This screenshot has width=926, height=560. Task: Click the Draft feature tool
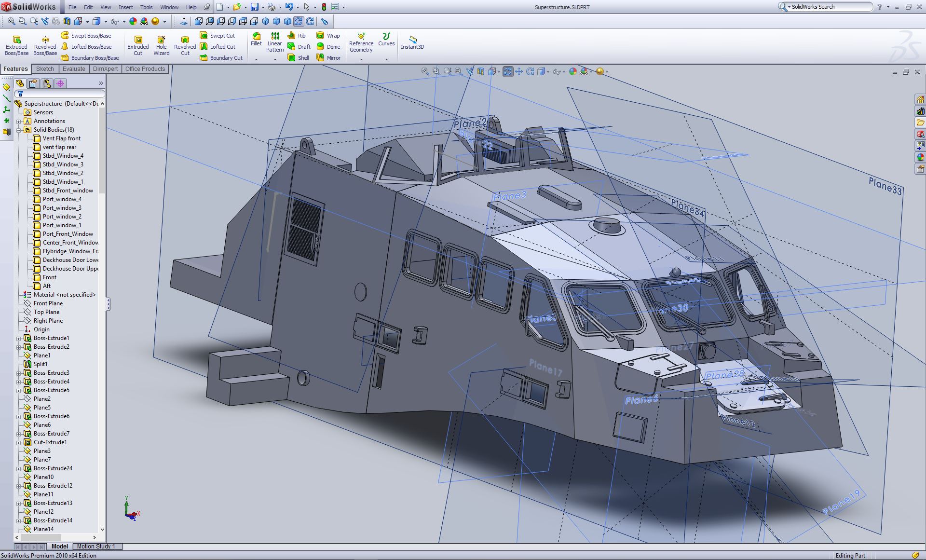[x=299, y=47]
